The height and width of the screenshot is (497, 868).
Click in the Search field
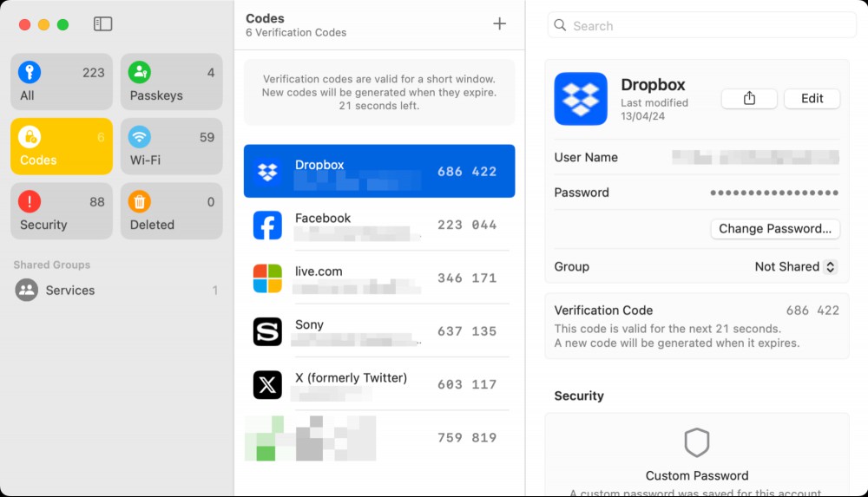pyautogui.click(x=702, y=25)
